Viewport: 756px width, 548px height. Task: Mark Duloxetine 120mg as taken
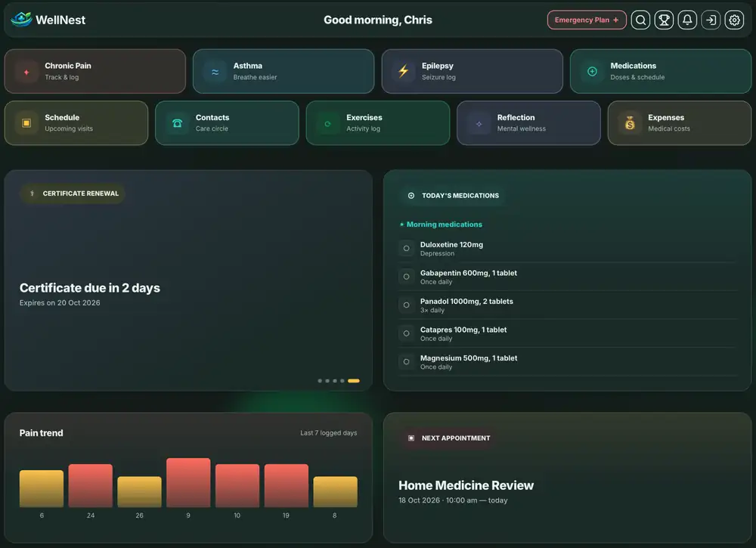[407, 248]
